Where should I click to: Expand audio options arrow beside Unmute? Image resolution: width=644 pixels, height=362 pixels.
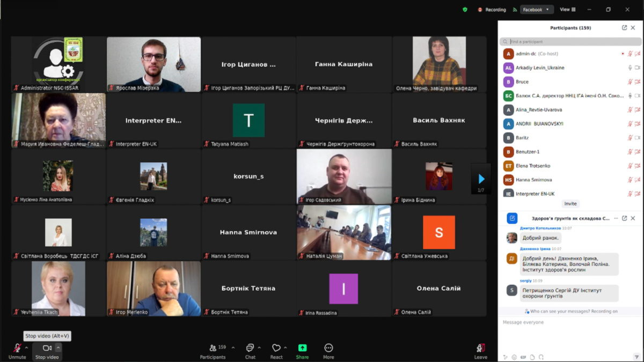click(x=26, y=348)
